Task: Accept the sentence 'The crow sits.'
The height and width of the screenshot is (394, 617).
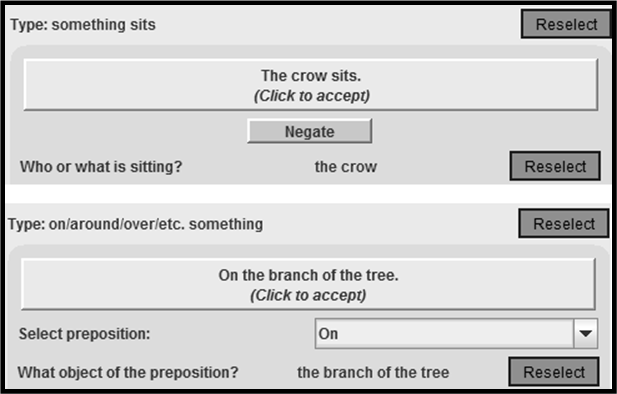Action: coord(310,85)
